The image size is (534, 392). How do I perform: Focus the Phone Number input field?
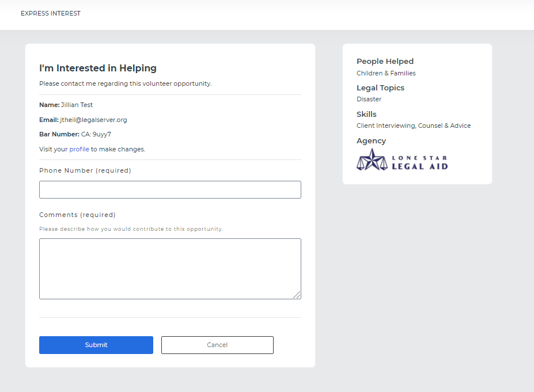click(x=170, y=189)
